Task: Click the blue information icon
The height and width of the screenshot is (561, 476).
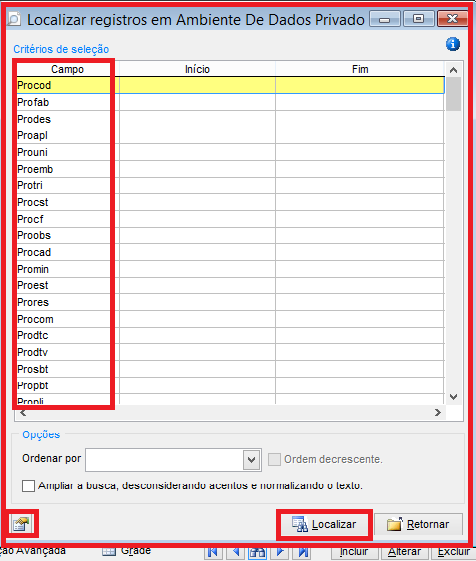Action: [453, 44]
